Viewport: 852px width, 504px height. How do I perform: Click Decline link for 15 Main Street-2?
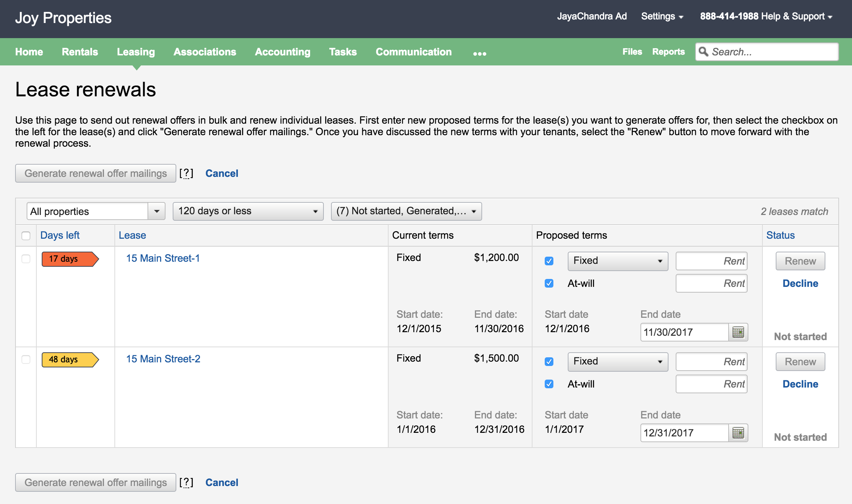tap(800, 384)
